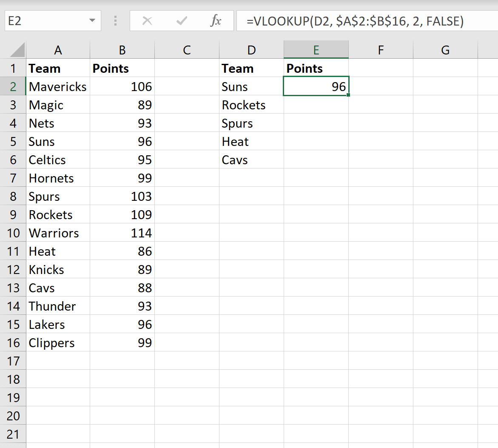Viewport: 498px width, 448px height.
Task: Open Insert Function fx dialog
Action: 216,21
